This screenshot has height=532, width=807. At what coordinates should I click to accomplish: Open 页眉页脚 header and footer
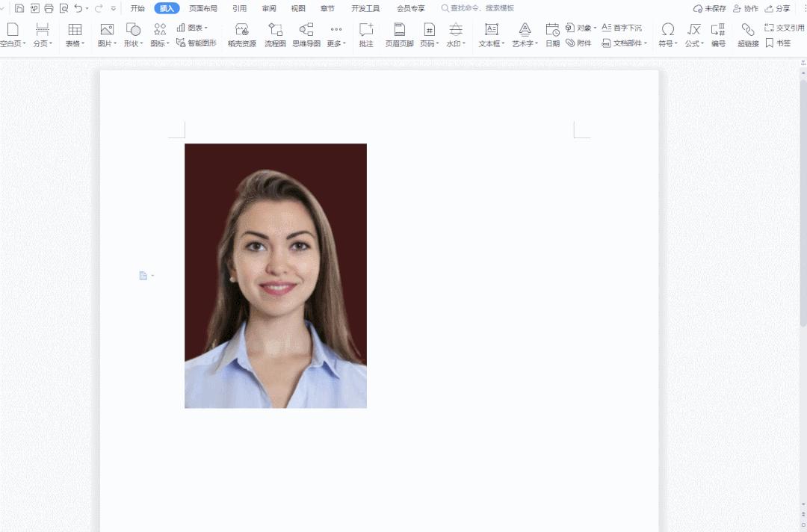point(399,34)
